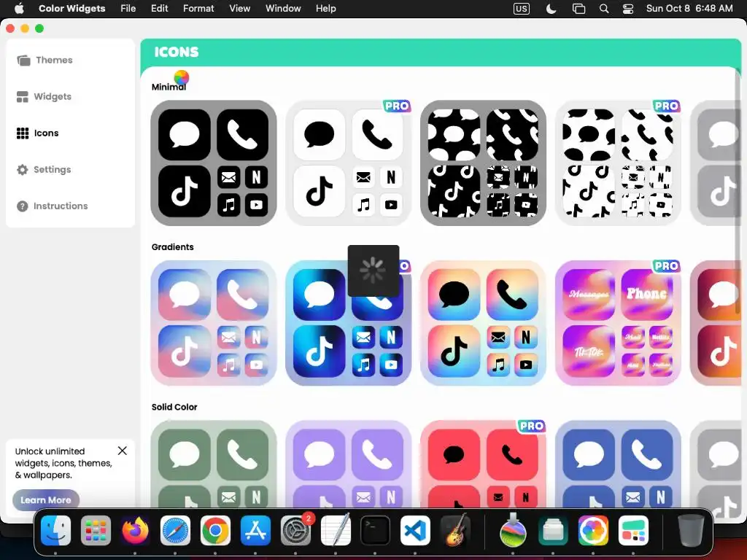Open Control Center

[x=628, y=9]
